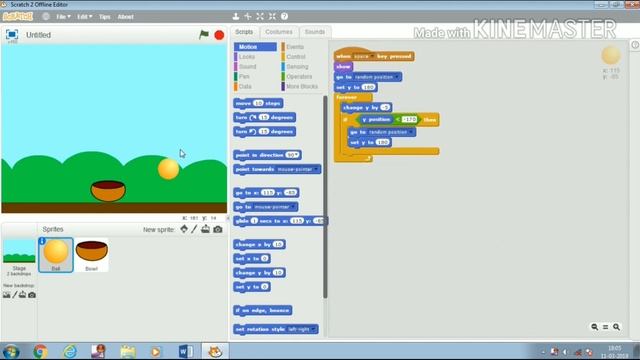640x360 pixels.
Task: Select the Ball sprite thumbnail
Action: coord(56,255)
